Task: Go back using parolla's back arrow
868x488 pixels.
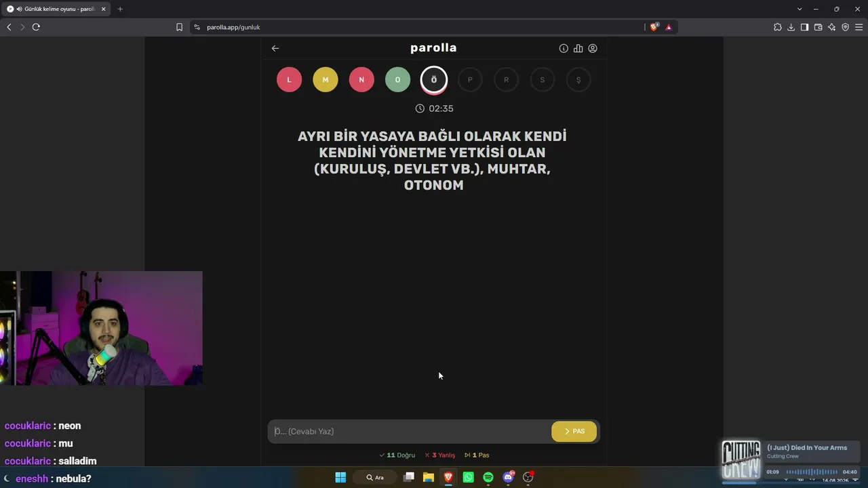Action: (x=275, y=48)
